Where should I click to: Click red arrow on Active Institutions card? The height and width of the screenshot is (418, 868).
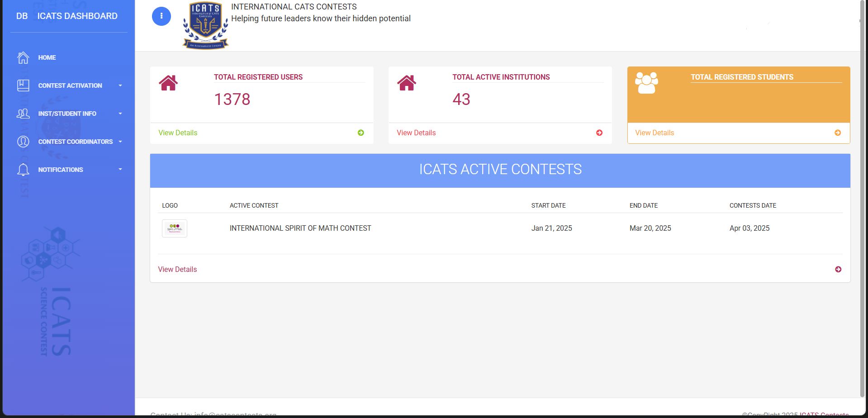[x=599, y=133]
